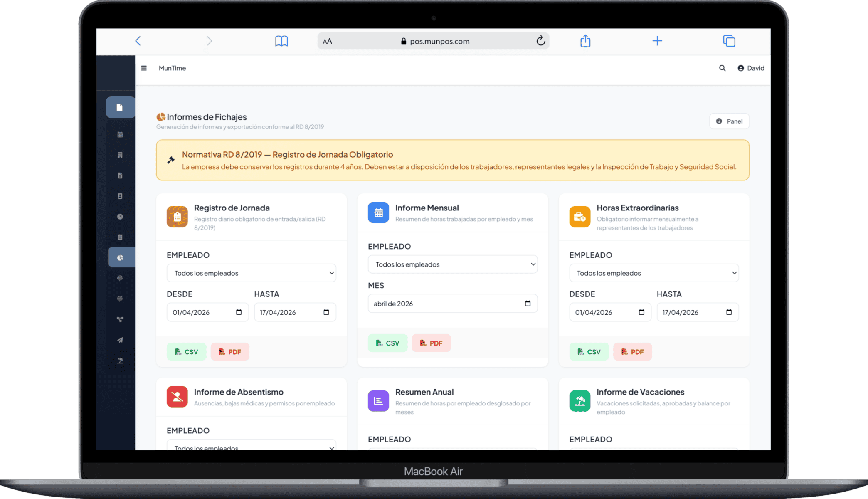Click the Mes field showing abril de 2026
The height and width of the screenshot is (499, 868).
[453, 304]
